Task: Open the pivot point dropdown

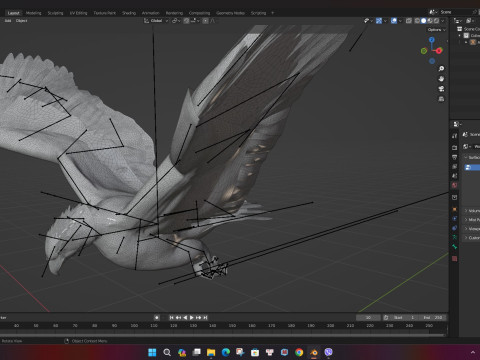Action: click(176, 21)
